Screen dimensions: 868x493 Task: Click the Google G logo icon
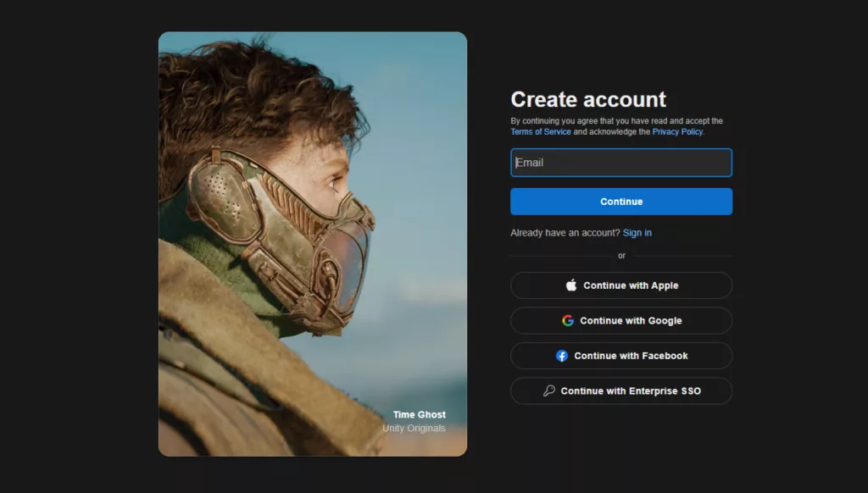568,321
